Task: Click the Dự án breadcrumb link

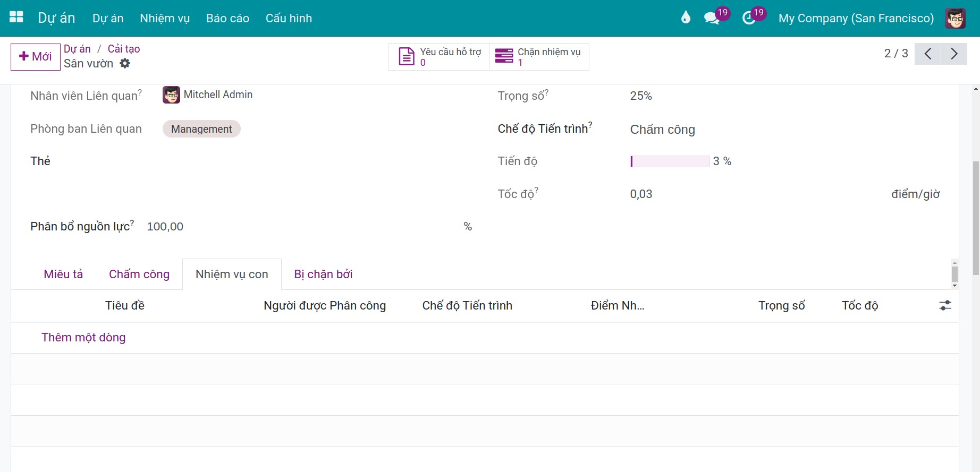Action: (77, 49)
